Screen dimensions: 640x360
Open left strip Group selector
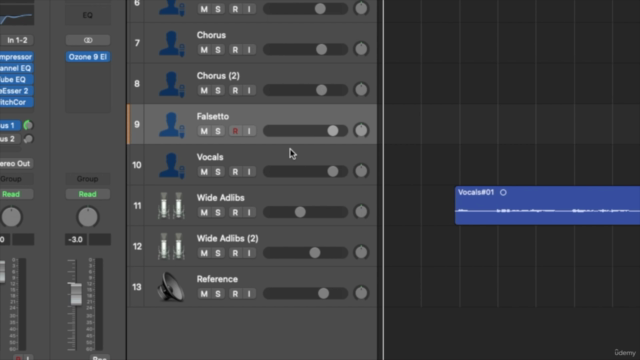[x=17, y=179]
